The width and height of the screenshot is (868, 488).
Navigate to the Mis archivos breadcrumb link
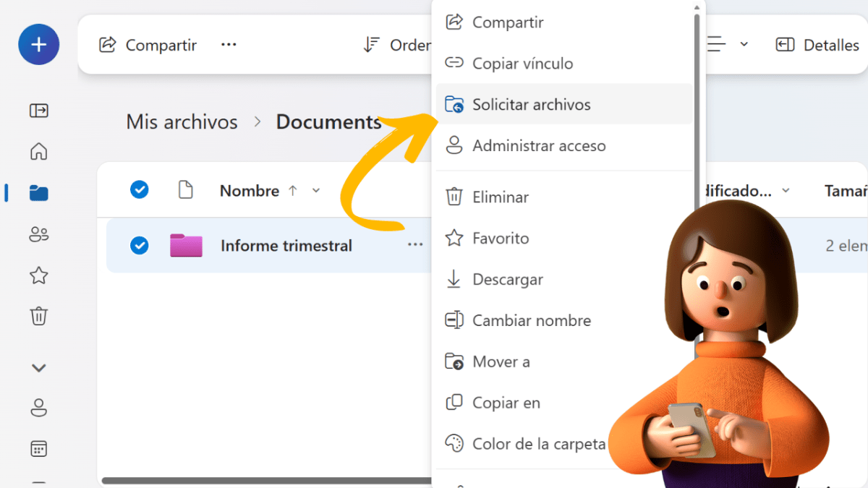click(182, 121)
